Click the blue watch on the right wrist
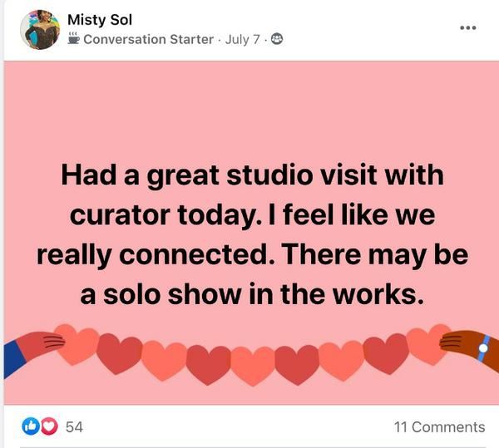This screenshot has height=448, width=499. (x=482, y=350)
